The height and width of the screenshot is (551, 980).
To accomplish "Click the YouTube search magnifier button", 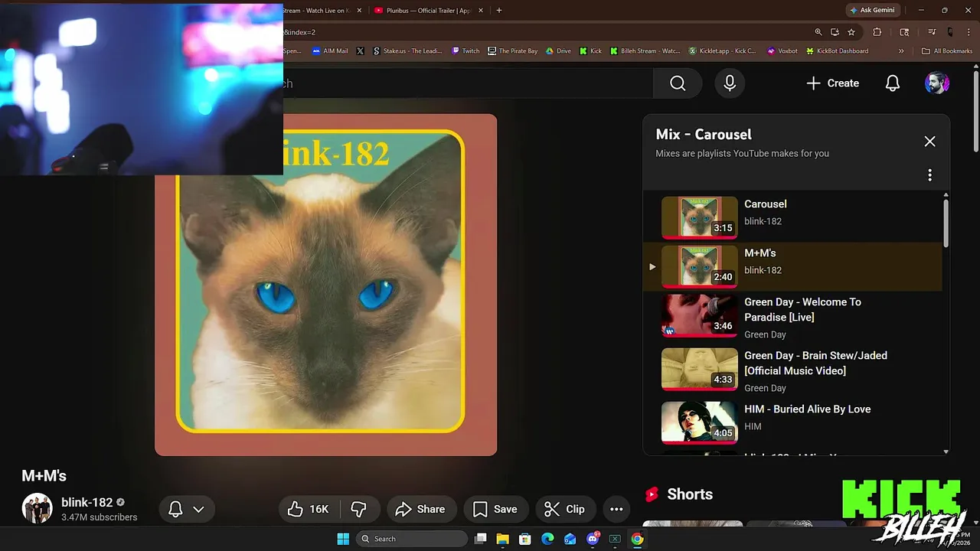I will (678, 83).
